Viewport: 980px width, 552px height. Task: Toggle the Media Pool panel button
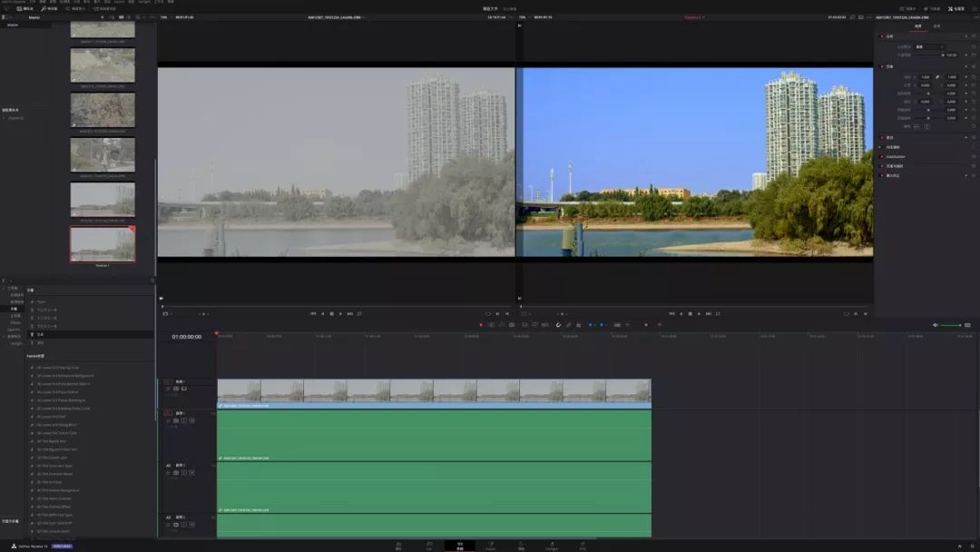tap(25, 9)
